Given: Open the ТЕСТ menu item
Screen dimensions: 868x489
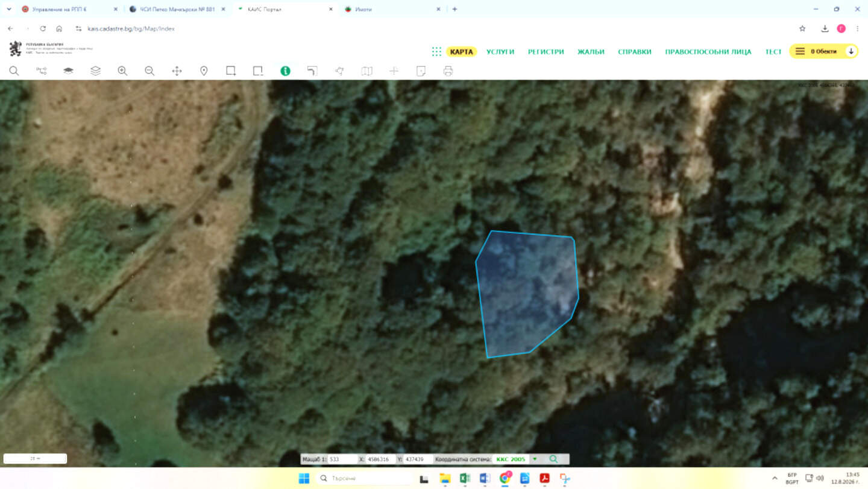Looking at the screenshot, I should [773, 51].
